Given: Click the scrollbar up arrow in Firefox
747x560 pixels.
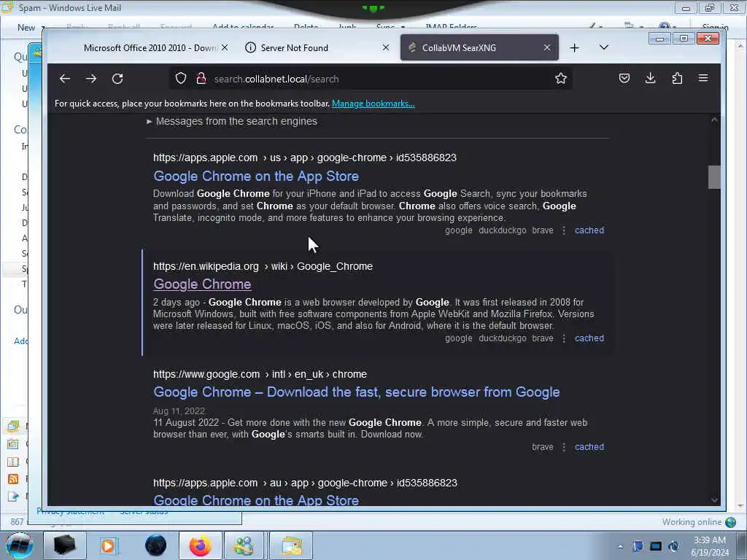Looking at the screenshot, I should point(714,120).
